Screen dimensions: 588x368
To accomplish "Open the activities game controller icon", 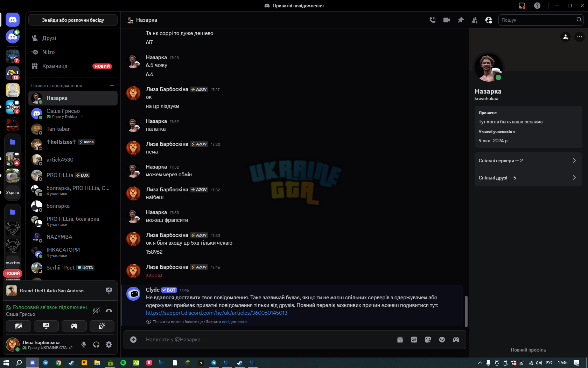I will (x=456, y=340).
